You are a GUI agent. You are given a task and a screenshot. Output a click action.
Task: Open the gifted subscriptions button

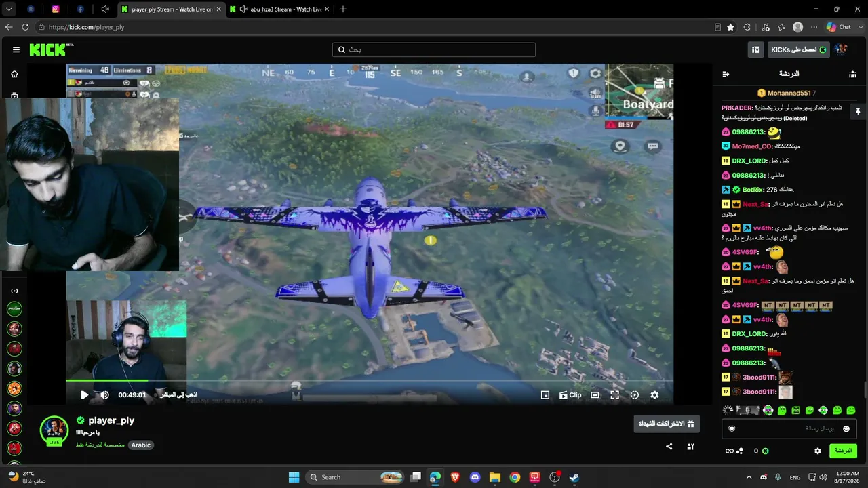coord(667,424)
